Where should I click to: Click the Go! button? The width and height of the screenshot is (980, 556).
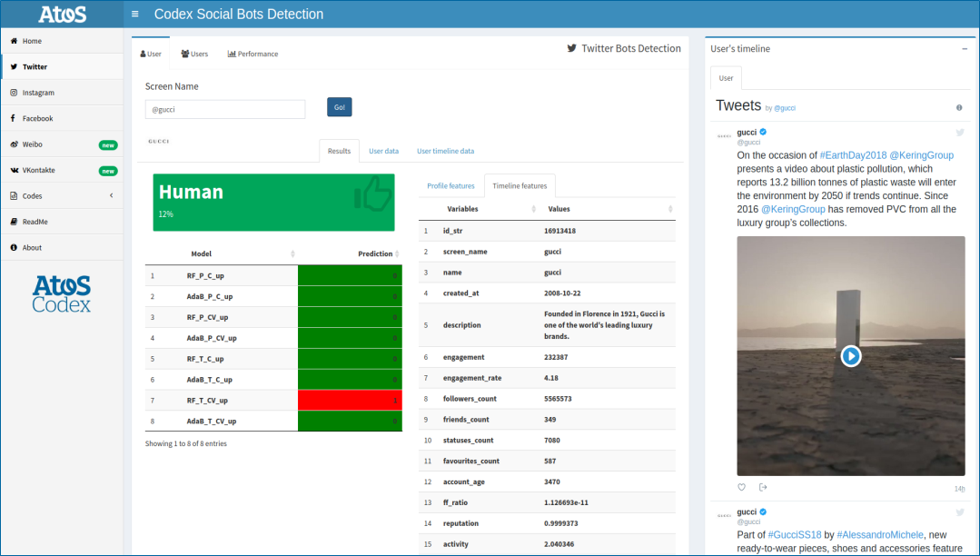[x=340, y=107]
